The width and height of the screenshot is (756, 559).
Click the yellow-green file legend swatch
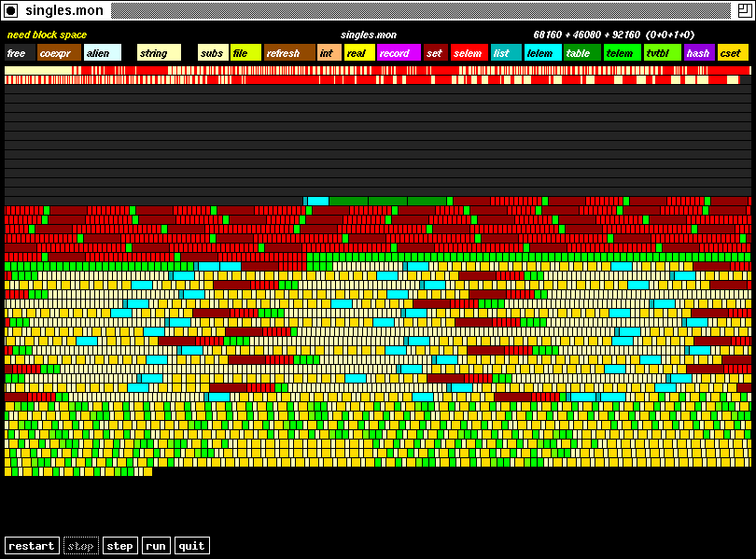[245, 53]
